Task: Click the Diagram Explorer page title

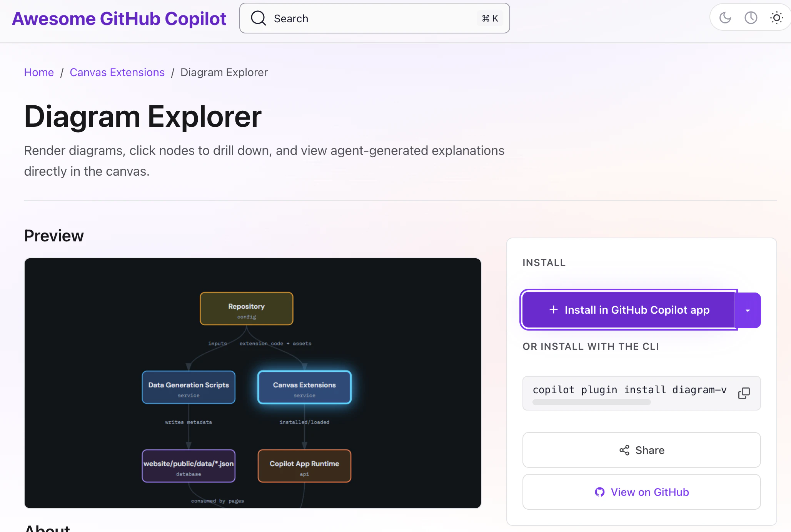Action: tap(143, 116)
